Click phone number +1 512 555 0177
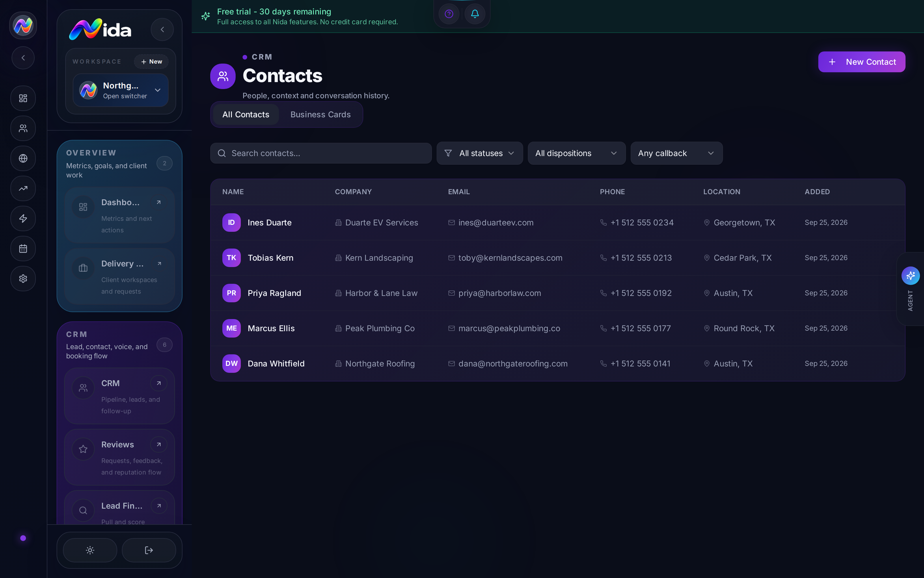The height and width of the screenshot is (578, 924). click(640, 328)
